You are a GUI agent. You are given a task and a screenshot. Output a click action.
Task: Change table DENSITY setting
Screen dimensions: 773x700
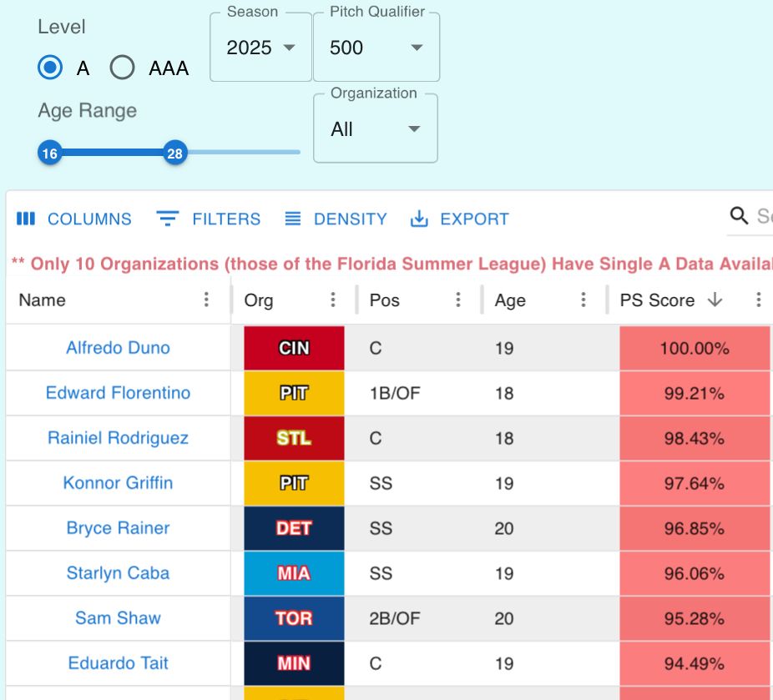(x=336, y=219)
